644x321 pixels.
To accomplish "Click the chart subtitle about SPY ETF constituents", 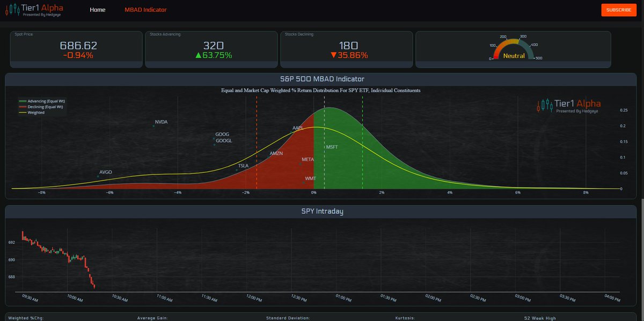I will (x=321, y=90).
